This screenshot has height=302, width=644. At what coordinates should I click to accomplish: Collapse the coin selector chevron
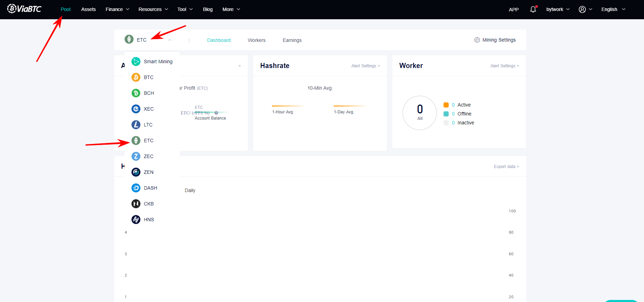point(170,40)
